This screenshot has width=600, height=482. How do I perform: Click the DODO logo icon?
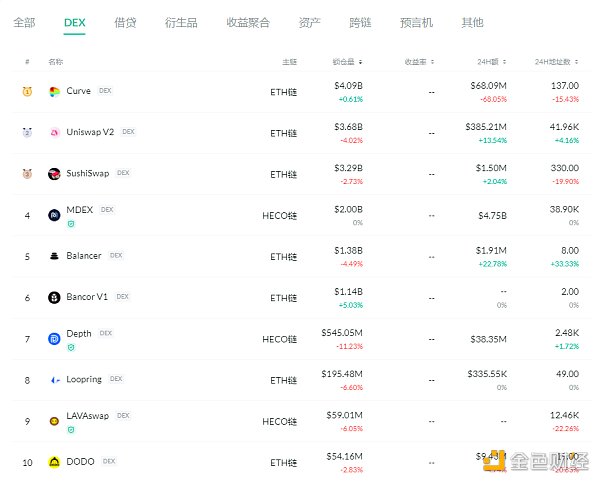55,462
